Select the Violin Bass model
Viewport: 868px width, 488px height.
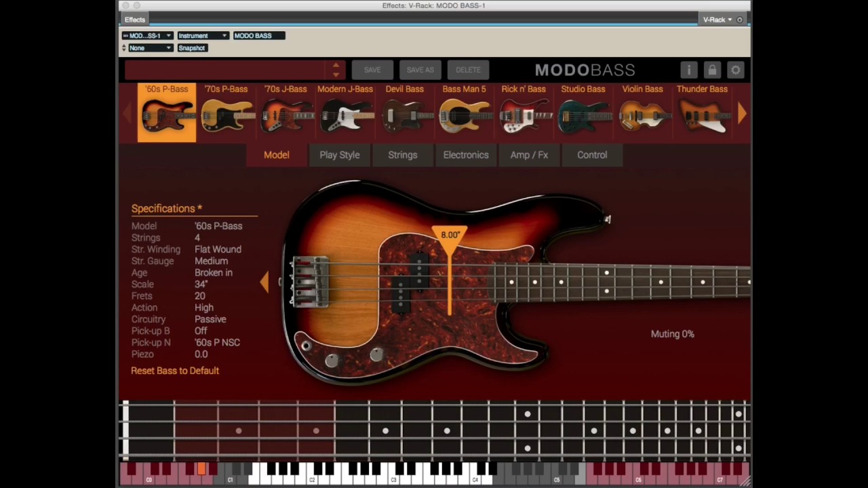642,113
